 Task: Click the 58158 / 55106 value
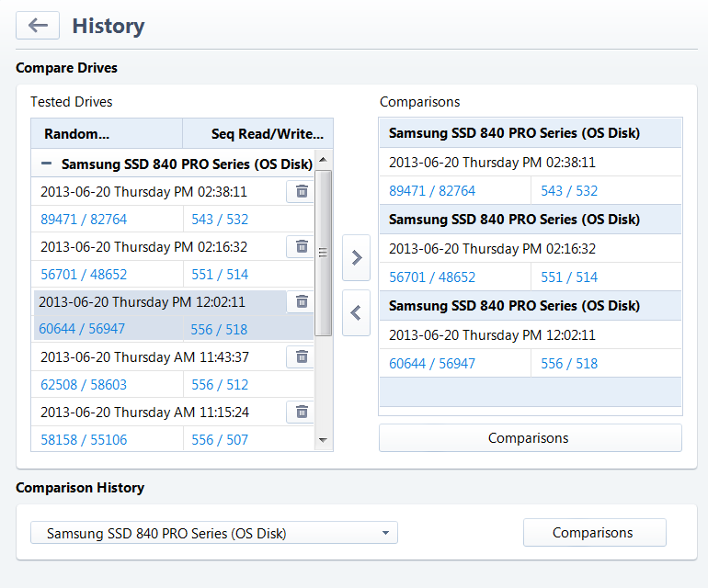tap(84, 439)
